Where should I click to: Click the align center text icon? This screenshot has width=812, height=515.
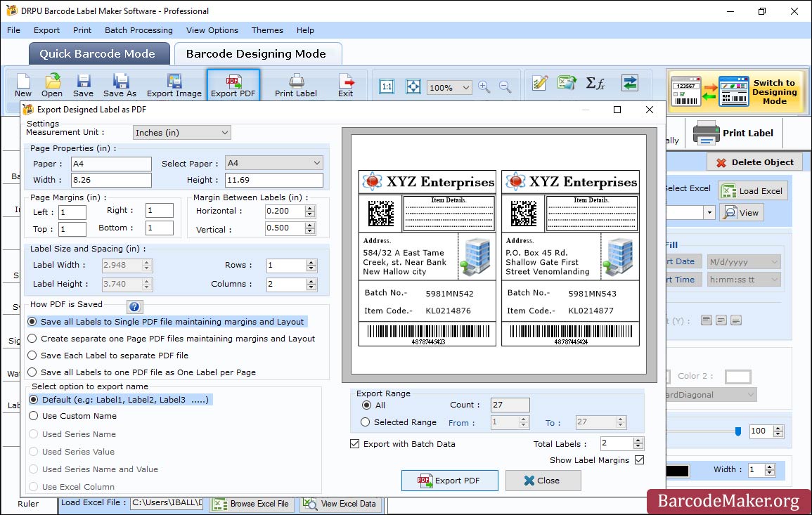point(721,320)
